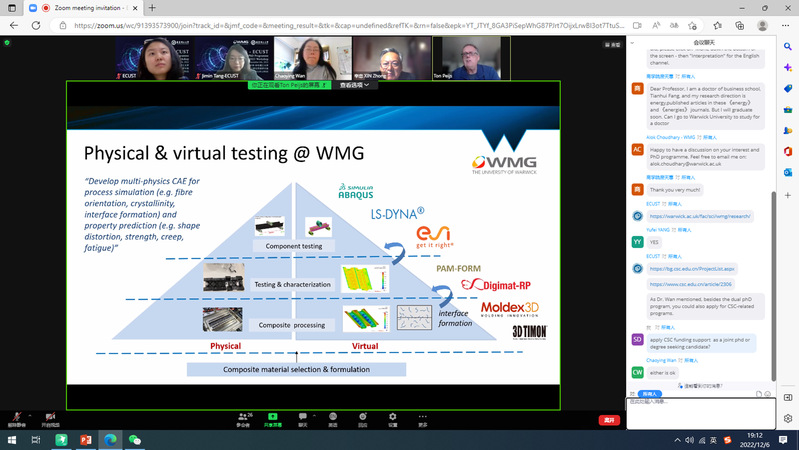
Task: Open PowerPoint from the Windows taskbar
Action: (86, 439)
